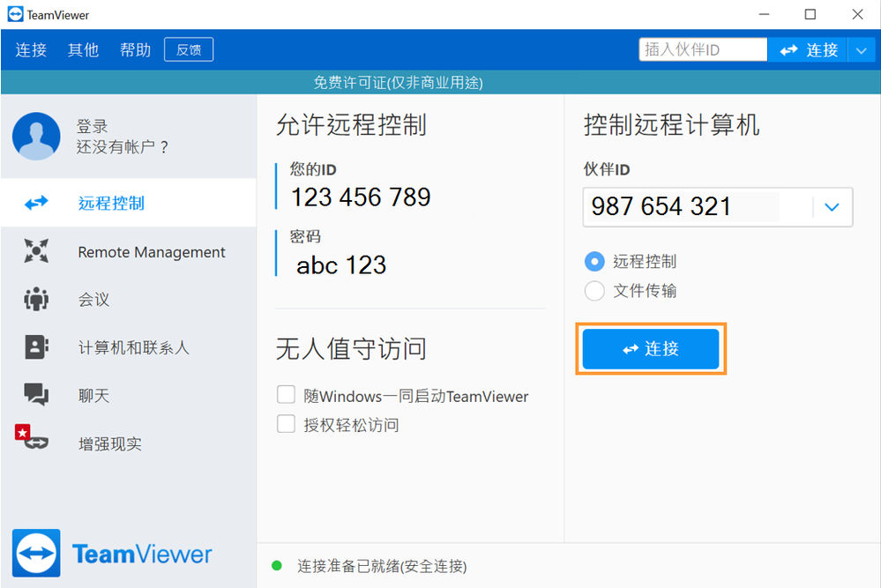Click the 反馈 feedback button
881x588 pixels.
189,49
